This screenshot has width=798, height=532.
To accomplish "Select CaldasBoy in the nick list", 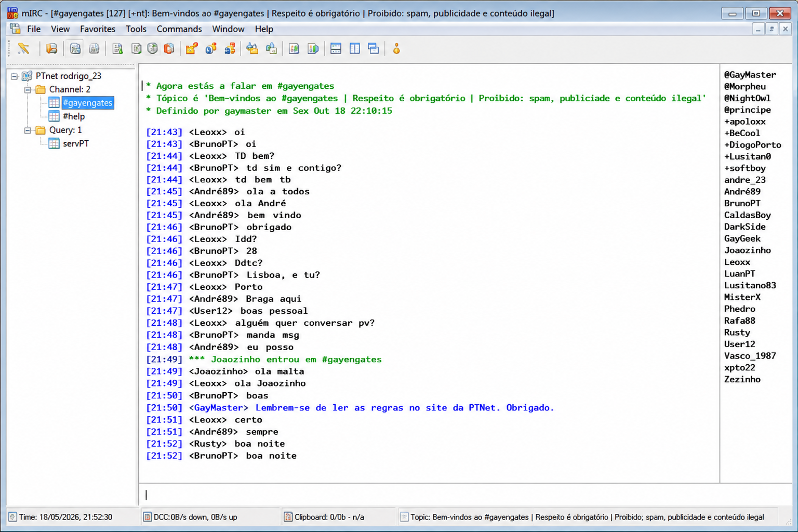I will point(748,215).
